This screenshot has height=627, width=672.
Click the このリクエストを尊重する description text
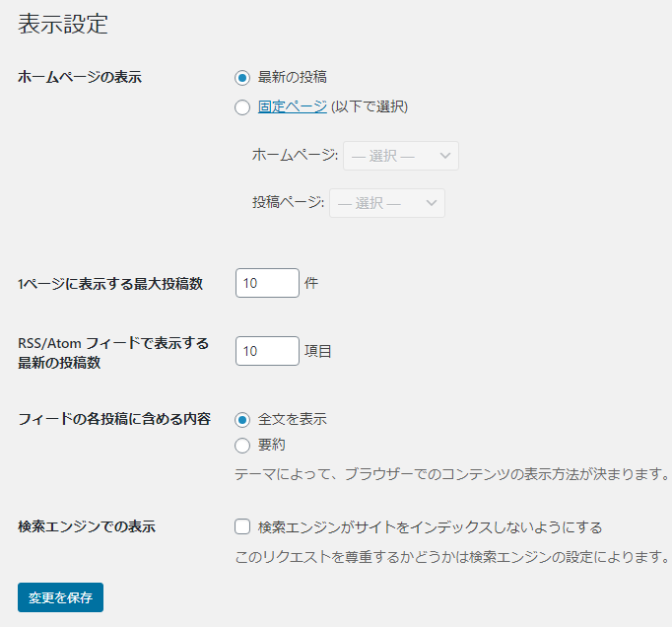(x=452, y=557)
